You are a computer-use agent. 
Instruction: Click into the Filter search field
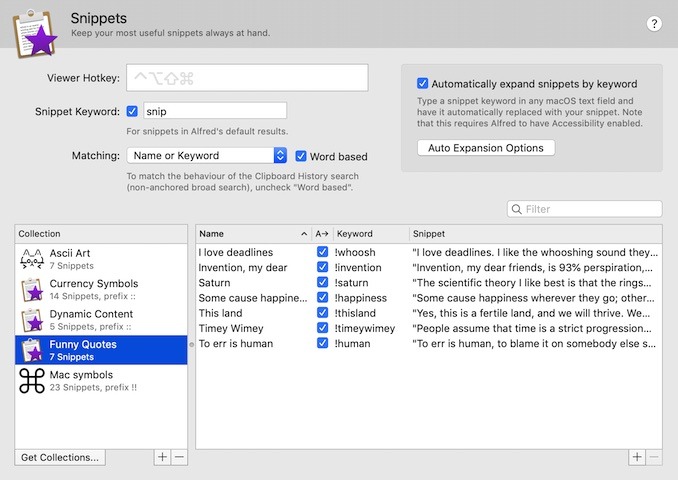(585, 209)
